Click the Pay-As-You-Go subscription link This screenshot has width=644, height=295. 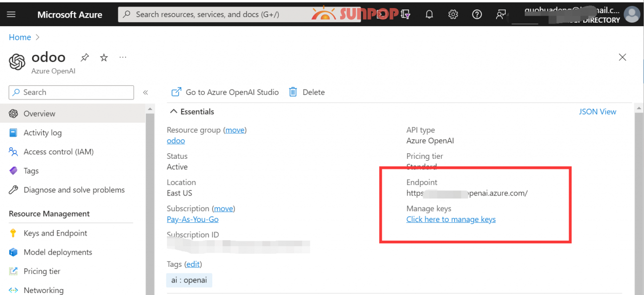pos(193,219)
